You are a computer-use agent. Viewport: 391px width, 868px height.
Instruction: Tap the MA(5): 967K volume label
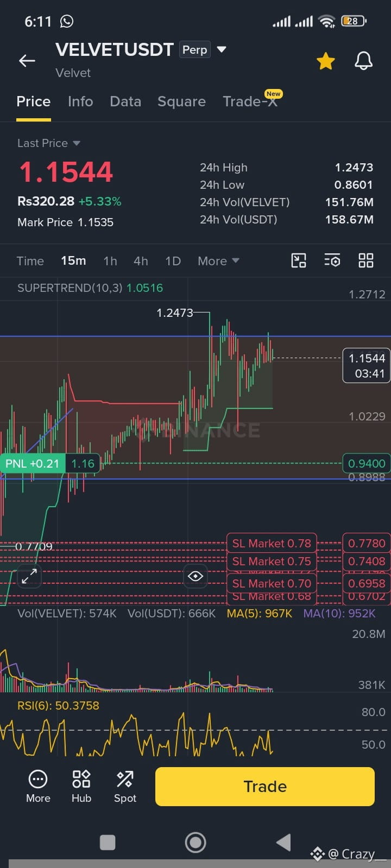point(260,614)
